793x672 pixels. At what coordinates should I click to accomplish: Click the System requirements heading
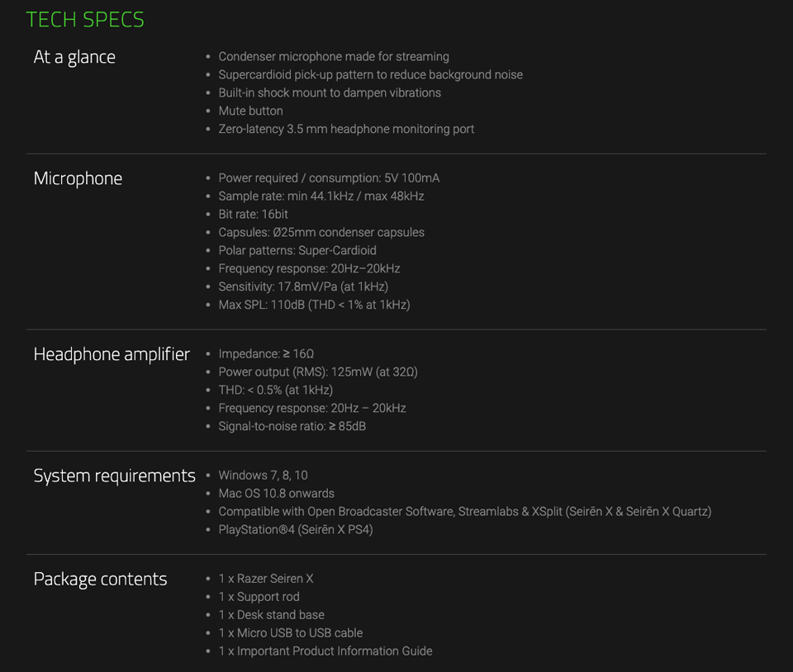pos(114,476)
